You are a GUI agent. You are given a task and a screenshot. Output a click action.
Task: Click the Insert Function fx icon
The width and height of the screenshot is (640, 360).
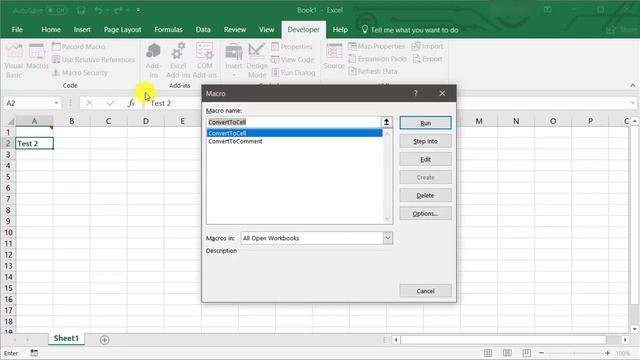click(131, 103)
